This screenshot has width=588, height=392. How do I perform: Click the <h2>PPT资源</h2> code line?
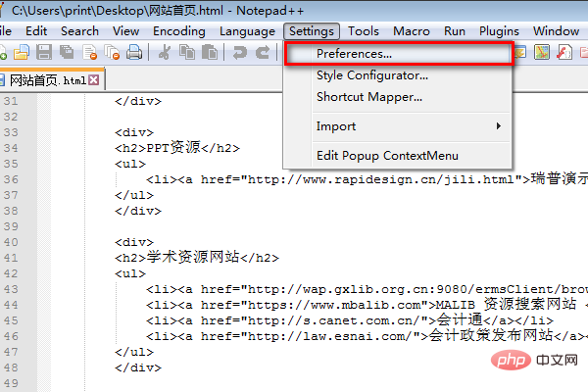(177, 148)
